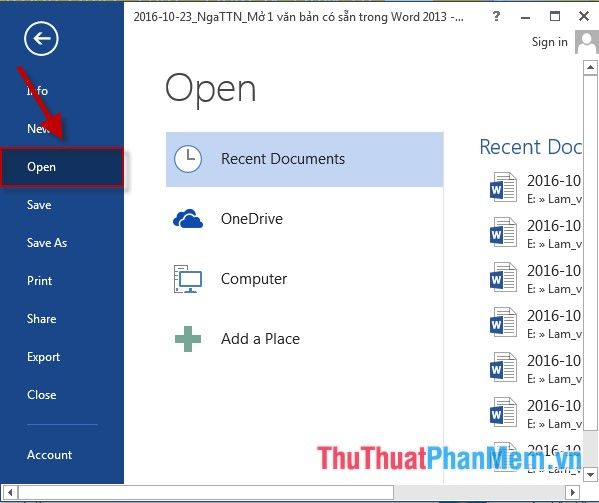Screen dimensions: 599x503
Task: Click vertical scrollbar up arrow
Action: (590, 68)
